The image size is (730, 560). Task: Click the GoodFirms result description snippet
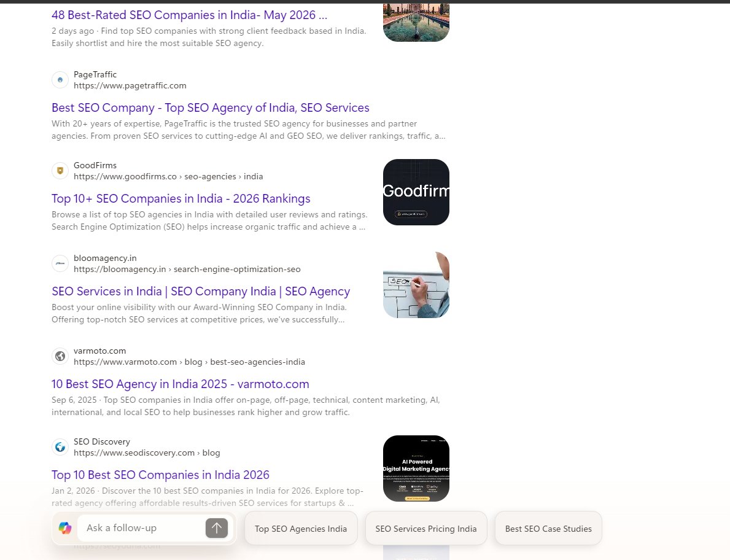pyautogui.click(x=209, y=220)
